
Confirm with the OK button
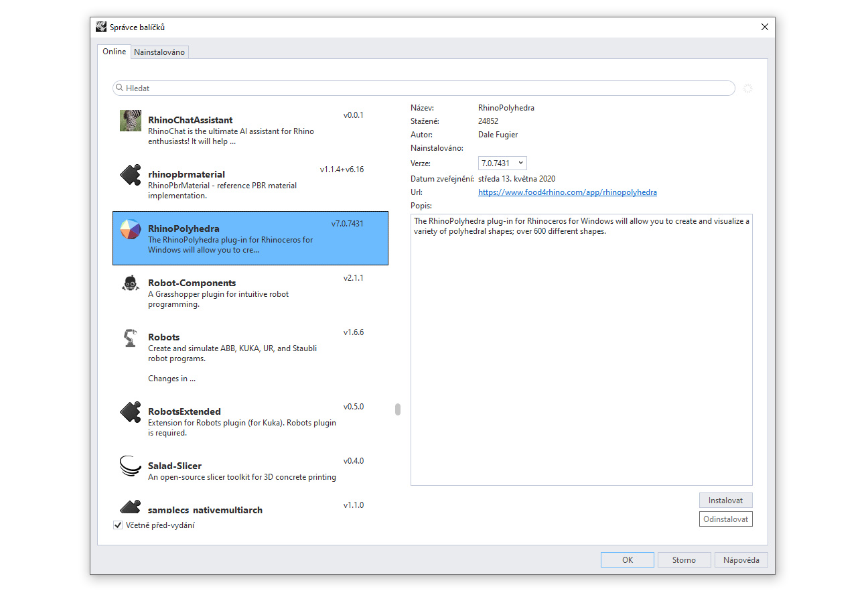628,560
